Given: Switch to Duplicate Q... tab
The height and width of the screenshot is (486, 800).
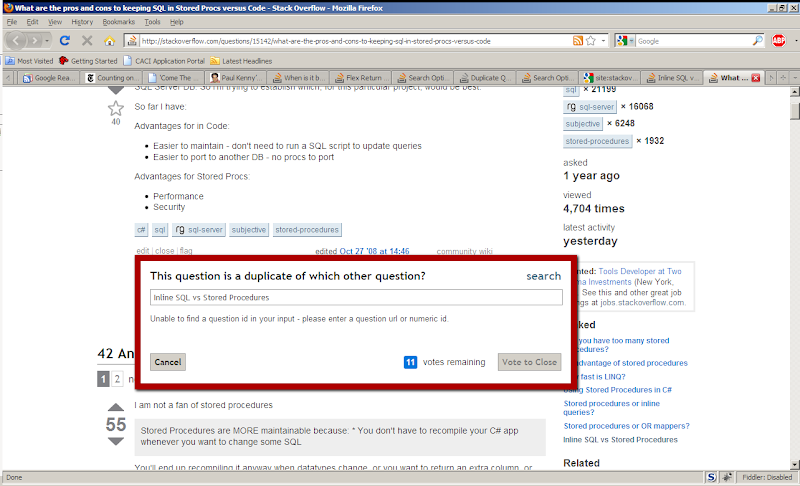Looking at the screenshot, I should point(485,78).
